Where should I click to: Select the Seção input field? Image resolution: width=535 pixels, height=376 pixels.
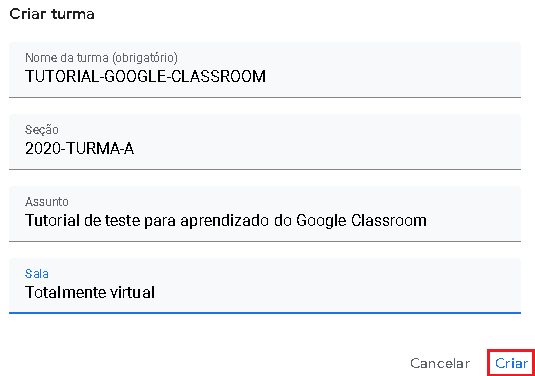[x=265, y=142]
